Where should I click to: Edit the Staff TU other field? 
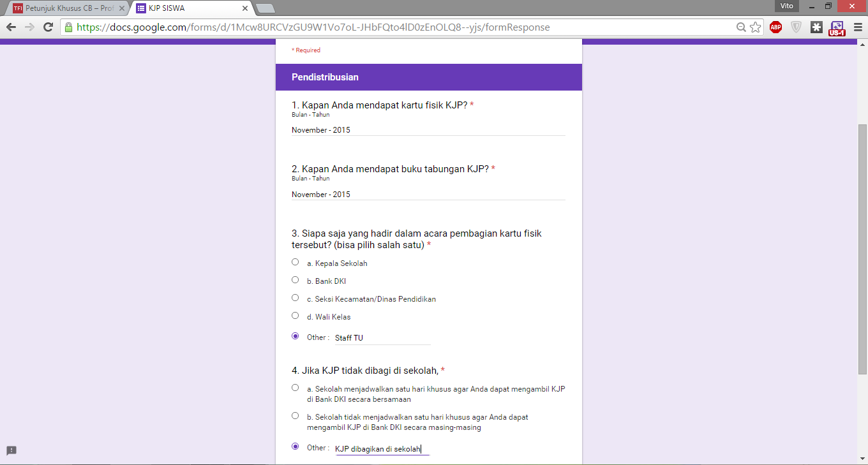pyautogui.click(x=383, y=338)
